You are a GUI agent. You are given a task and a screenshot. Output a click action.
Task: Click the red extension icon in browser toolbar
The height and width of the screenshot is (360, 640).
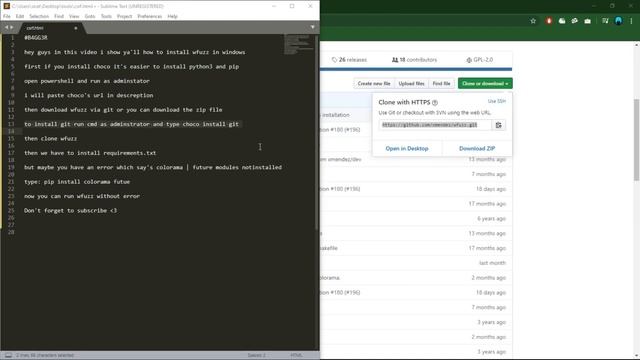point(549,21)
